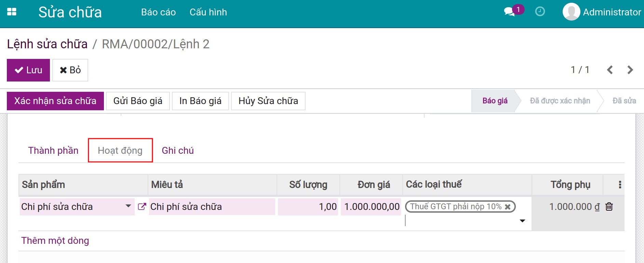This screenshot has width=644, height=263.
Task: Click Hủy Sửa chữa button
Action: (268, 101)
